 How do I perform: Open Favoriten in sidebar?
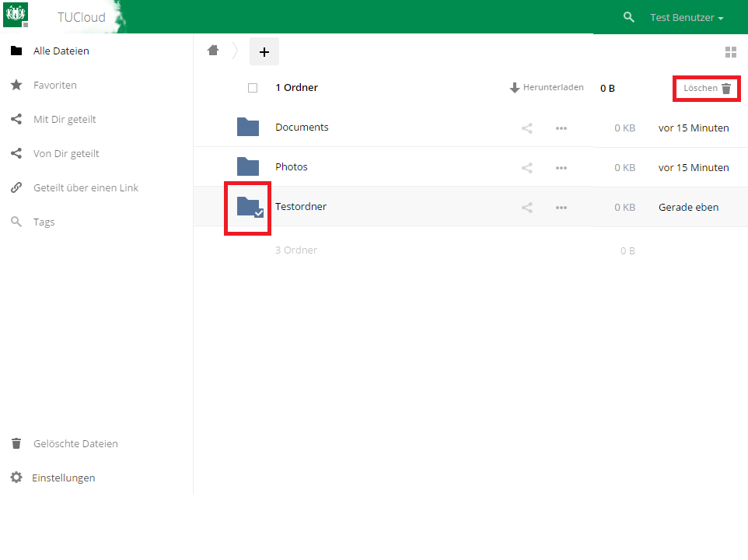pyautogui.click(x=54, y=86)
